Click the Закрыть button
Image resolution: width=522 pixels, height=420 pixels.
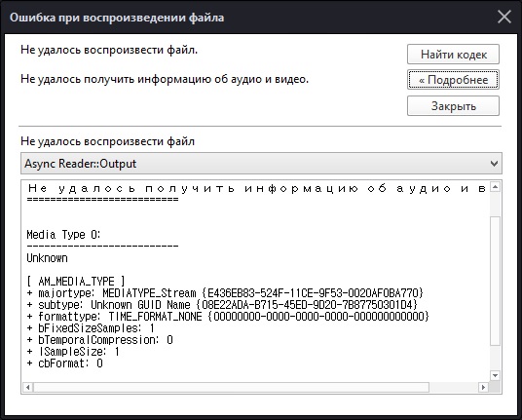pyautogui.click(x=453, y=106)
